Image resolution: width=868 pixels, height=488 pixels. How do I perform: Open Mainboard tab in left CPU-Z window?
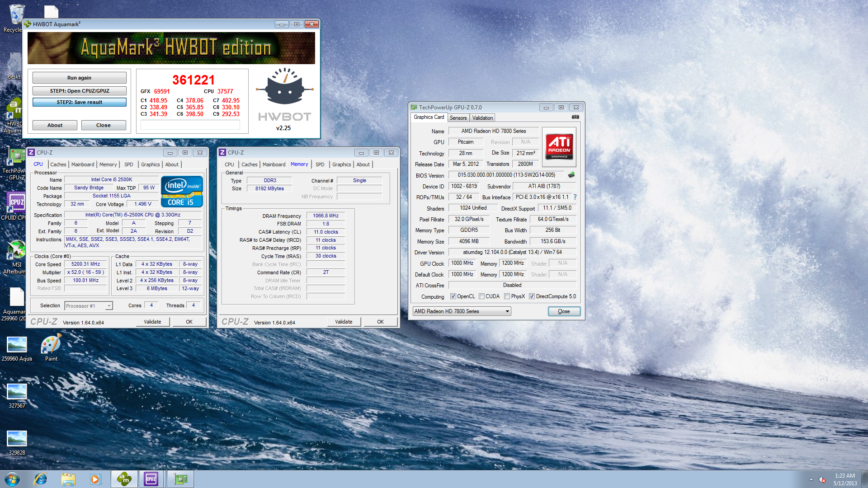[83, 164]
